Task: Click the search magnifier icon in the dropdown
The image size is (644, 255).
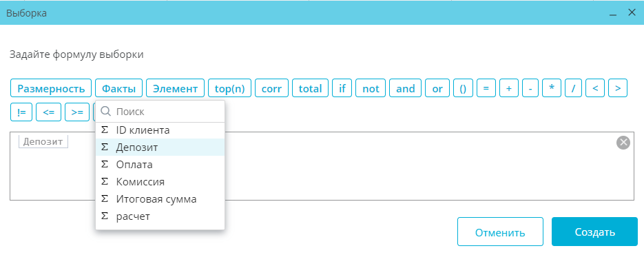Action: tap(106, 112)
